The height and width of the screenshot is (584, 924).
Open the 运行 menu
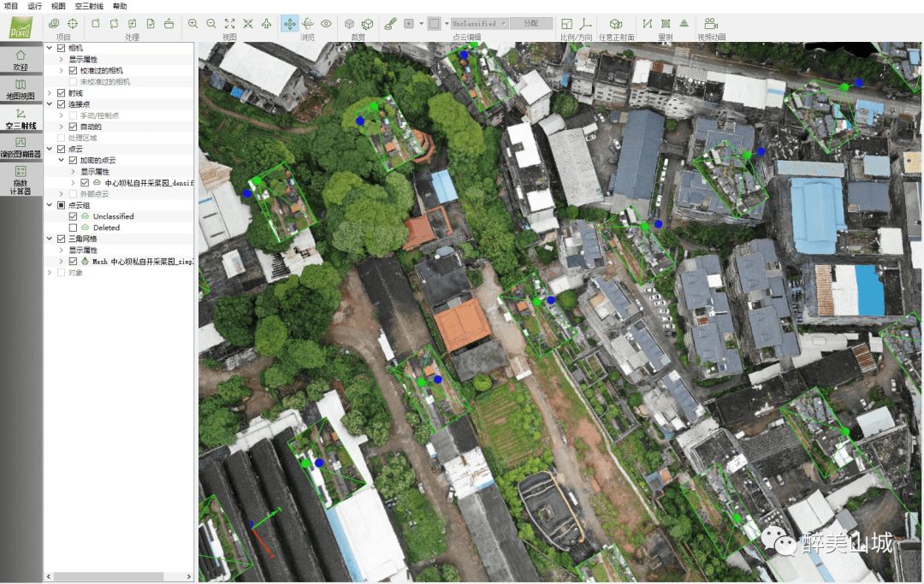34,6
